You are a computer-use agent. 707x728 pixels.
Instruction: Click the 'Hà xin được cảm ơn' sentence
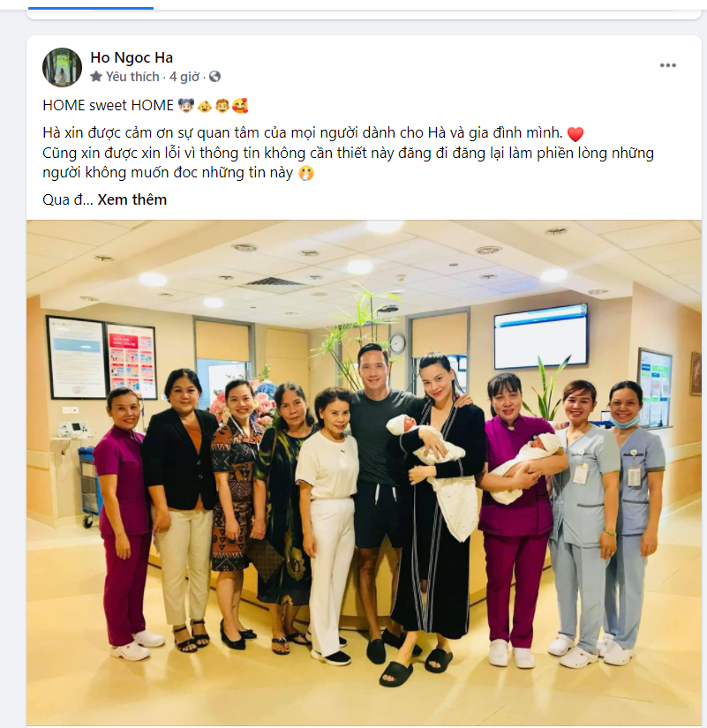(x=303, y=132)
